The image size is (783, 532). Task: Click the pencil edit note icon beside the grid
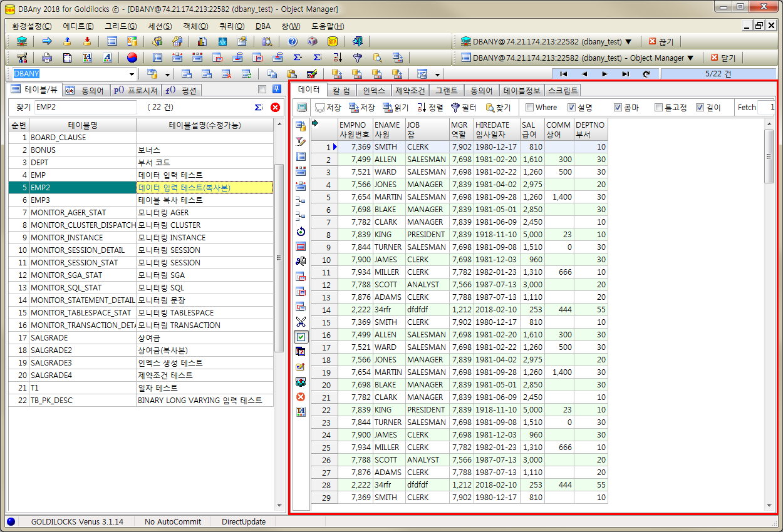click(x=301, y=367)
